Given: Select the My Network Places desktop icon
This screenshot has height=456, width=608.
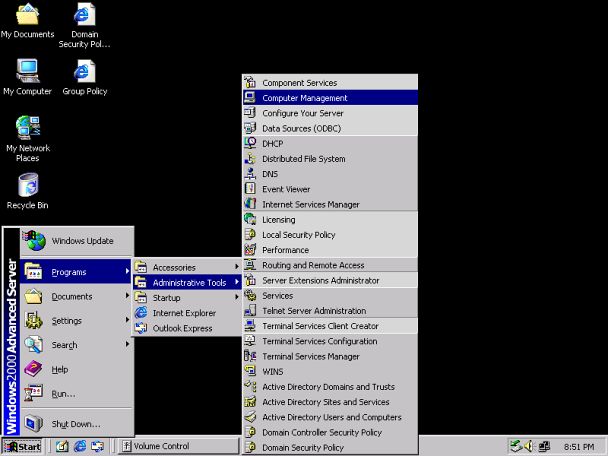Looking at the screenshot, I should point(28,138).
